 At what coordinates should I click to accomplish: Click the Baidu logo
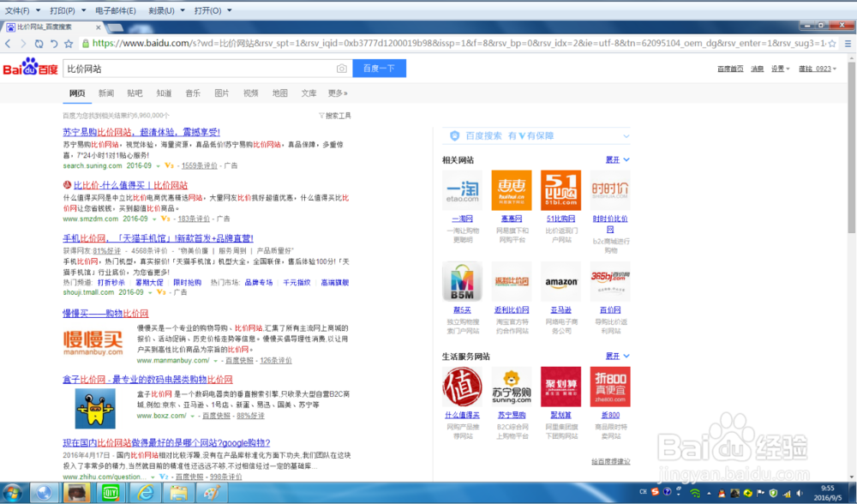click(31, 68)
